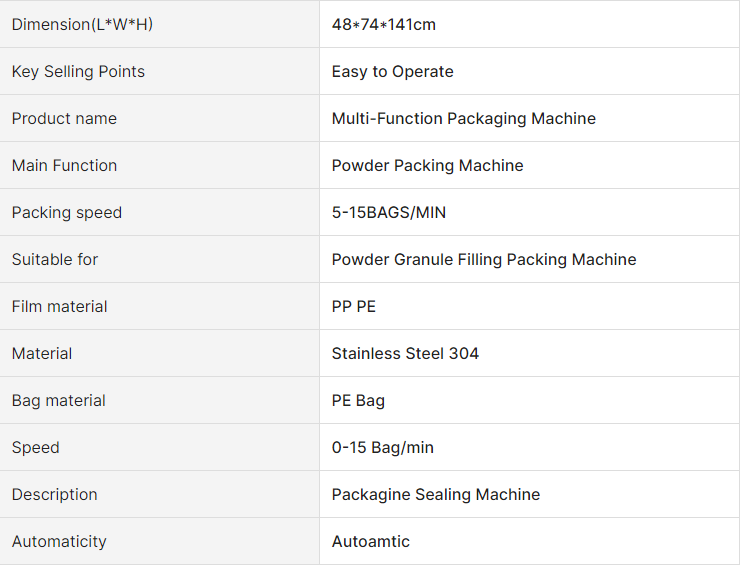Click the Product name label
Screen dimensions: 740x569
click(64, 118)
